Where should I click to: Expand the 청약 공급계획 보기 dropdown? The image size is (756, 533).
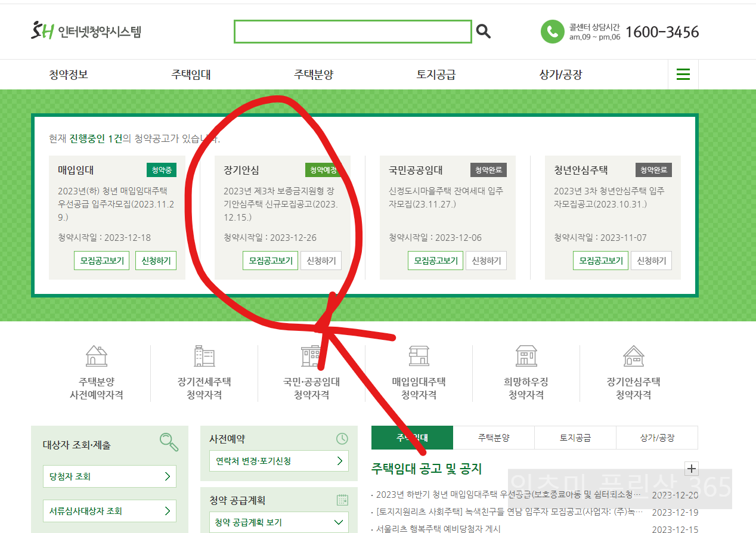(278, 522)
